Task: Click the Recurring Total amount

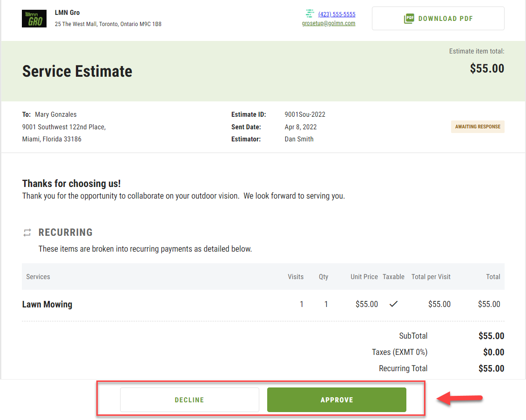Action: 491,368
